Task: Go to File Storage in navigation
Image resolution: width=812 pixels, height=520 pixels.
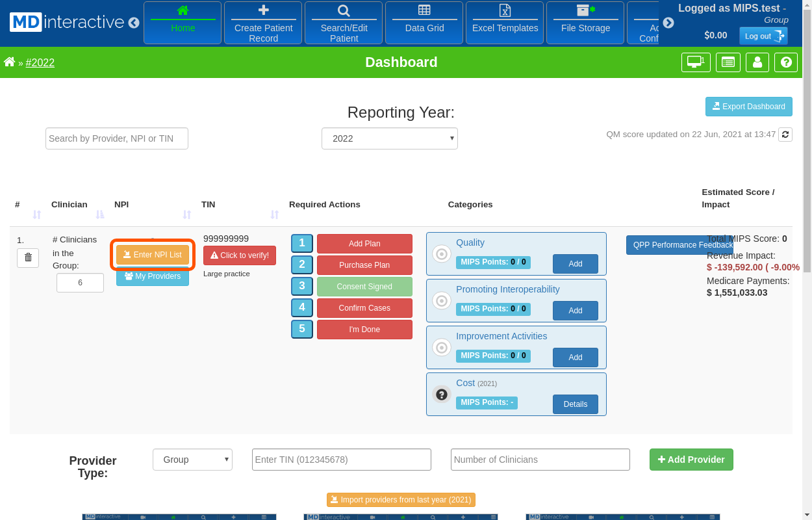Action: point(585,22)
